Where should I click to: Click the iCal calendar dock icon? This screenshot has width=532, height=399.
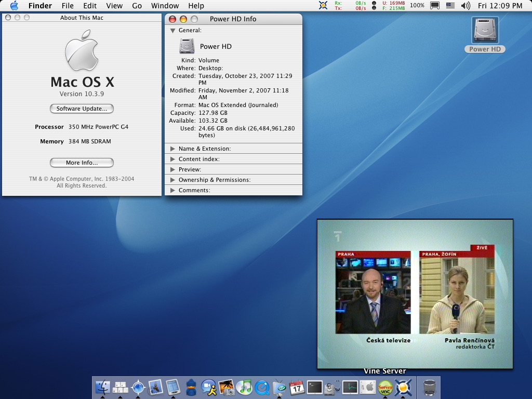(297, 387)
